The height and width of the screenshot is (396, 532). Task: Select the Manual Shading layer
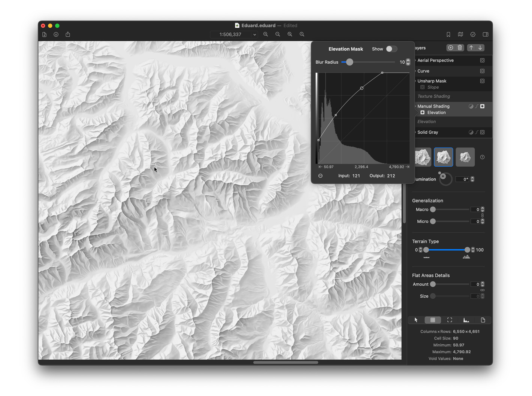click(433, 106)
